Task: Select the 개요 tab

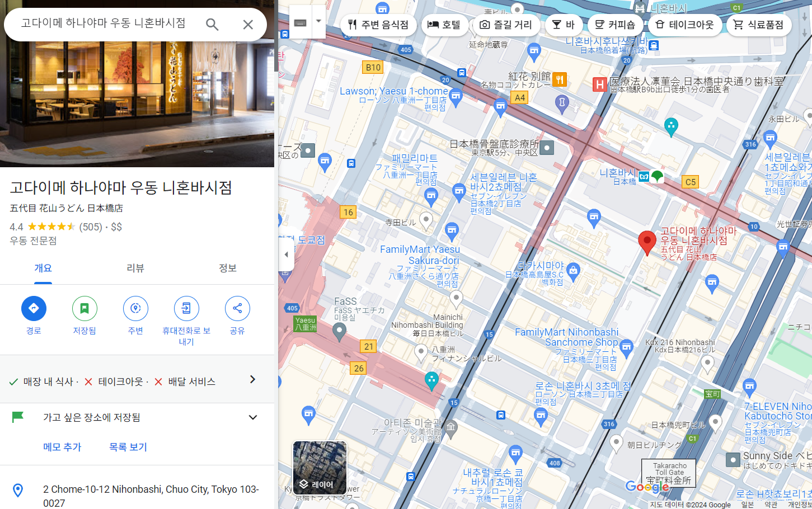Action: tap(43, 268)
